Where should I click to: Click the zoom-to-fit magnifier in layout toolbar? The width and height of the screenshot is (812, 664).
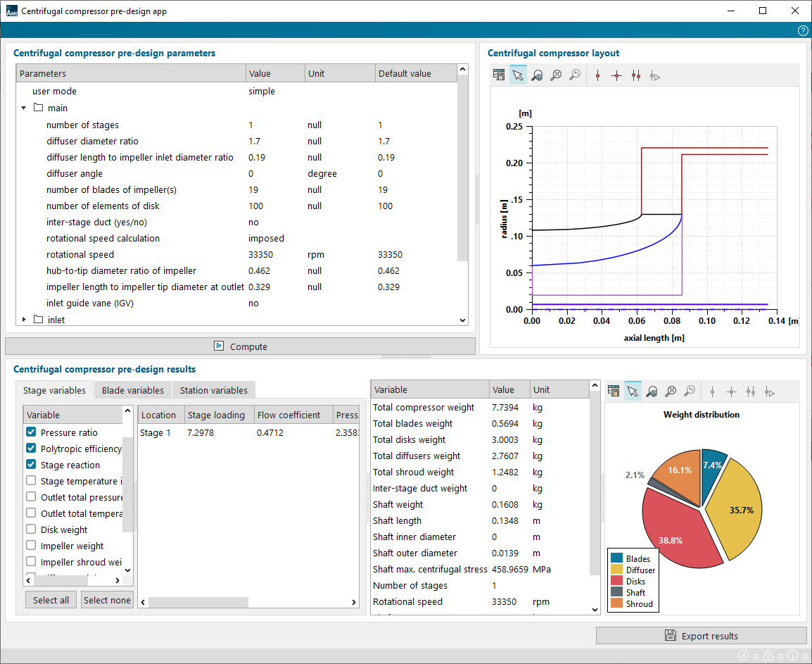pos(556,75)
